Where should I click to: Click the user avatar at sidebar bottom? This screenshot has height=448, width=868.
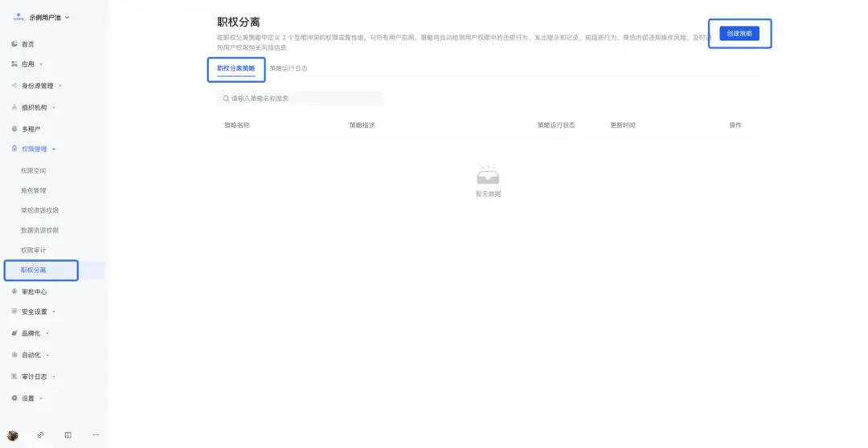(x=13, y=435)
